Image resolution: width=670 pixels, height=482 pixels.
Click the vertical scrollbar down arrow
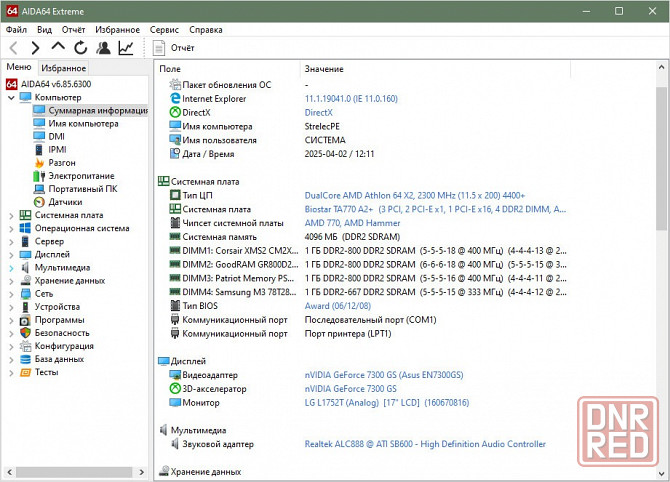tap(661, 473)
